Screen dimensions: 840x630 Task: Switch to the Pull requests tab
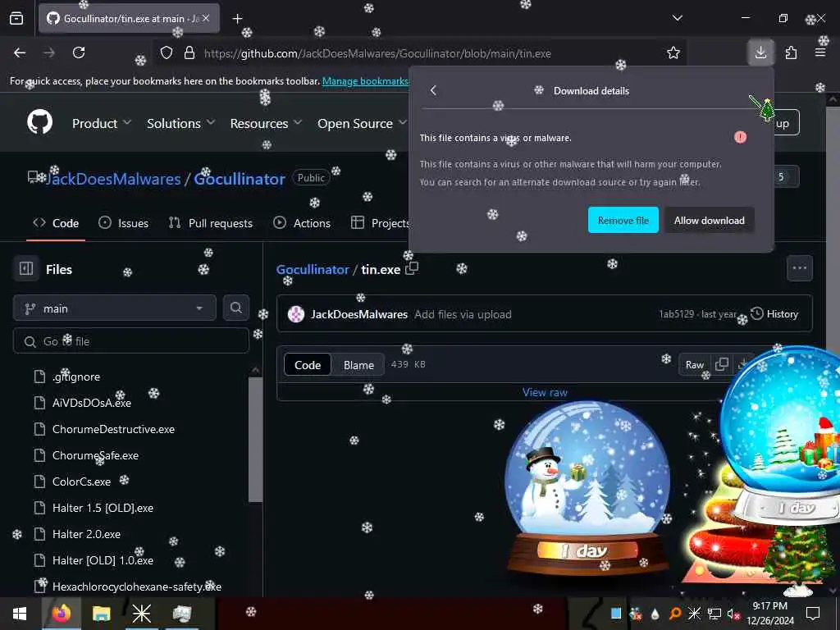click(x=211, y=223)
